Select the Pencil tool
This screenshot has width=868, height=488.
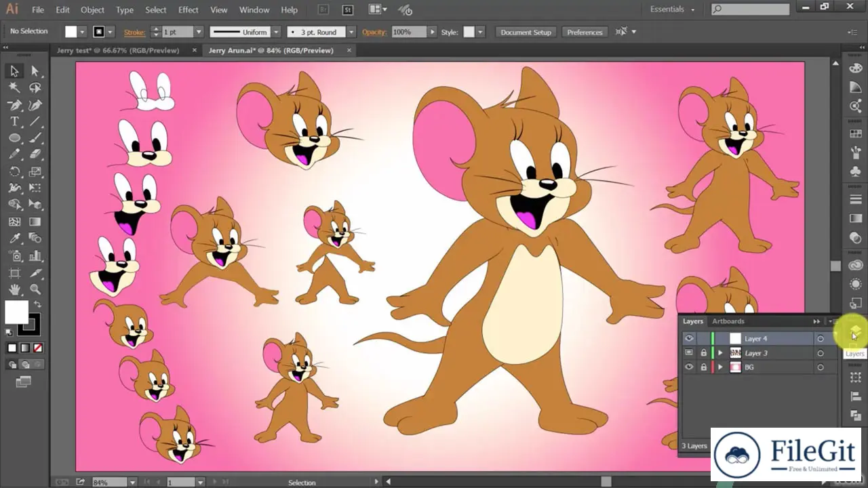pyautogui.click(x=14, y=155)
